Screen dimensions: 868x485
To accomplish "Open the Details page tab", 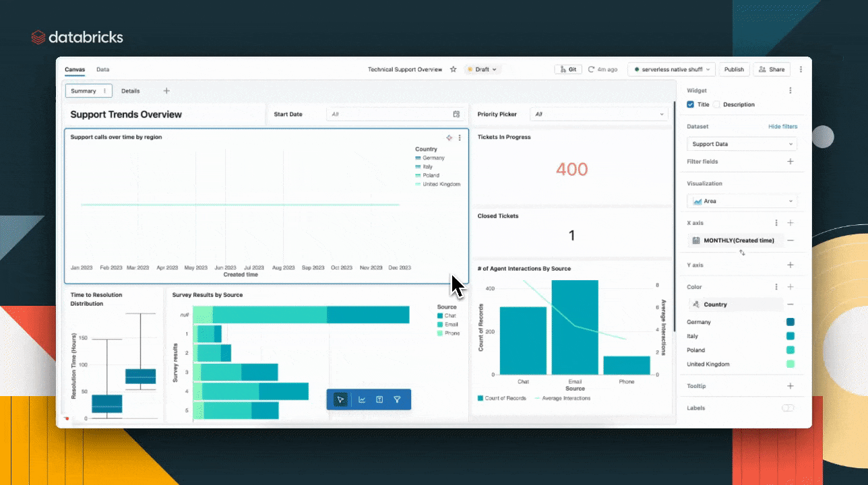I will [x=131, y=91].
